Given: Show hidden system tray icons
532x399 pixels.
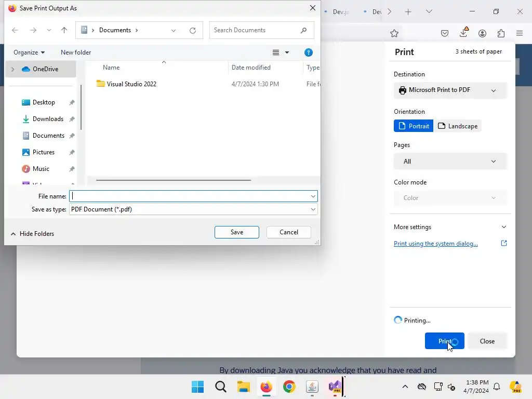Looking at the screenshot, I should (405, 387).
